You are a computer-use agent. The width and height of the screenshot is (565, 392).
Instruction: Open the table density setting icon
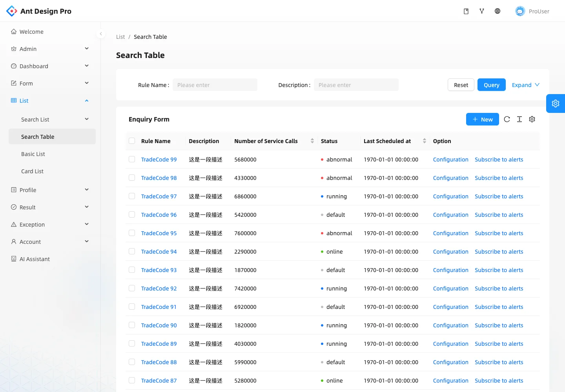(x=519, y=119)
